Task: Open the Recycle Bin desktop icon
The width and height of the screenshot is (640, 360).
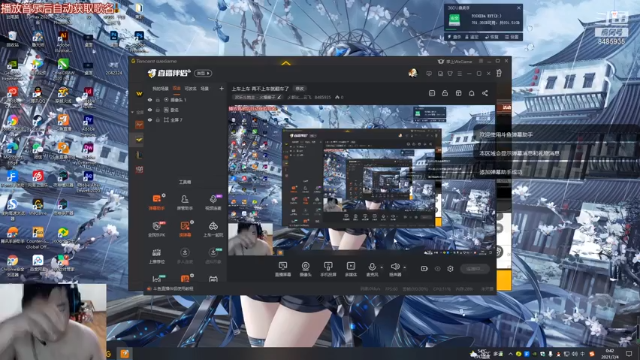Action: coord(12,39)
